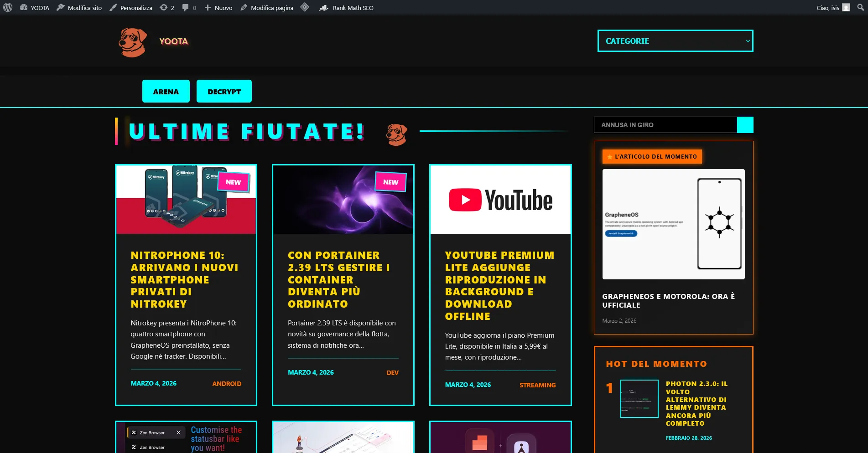The height and width of the screenshot is (453, 868).
Task: Open NitroPhone 10 article thumbnail
Action: pos(186,200)
